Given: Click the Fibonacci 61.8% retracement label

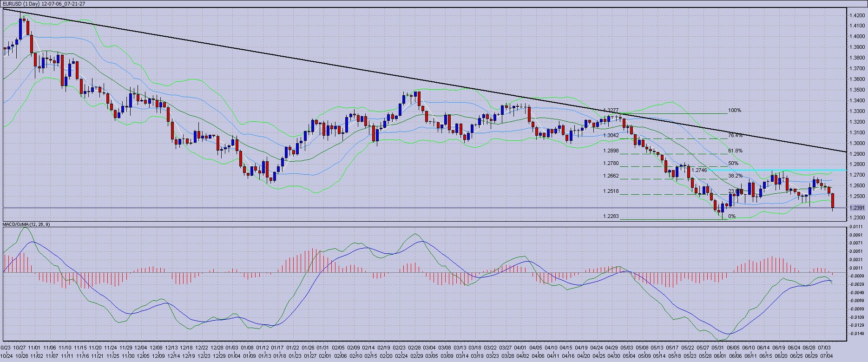Looking at the screenshot, I should (735, 151).
